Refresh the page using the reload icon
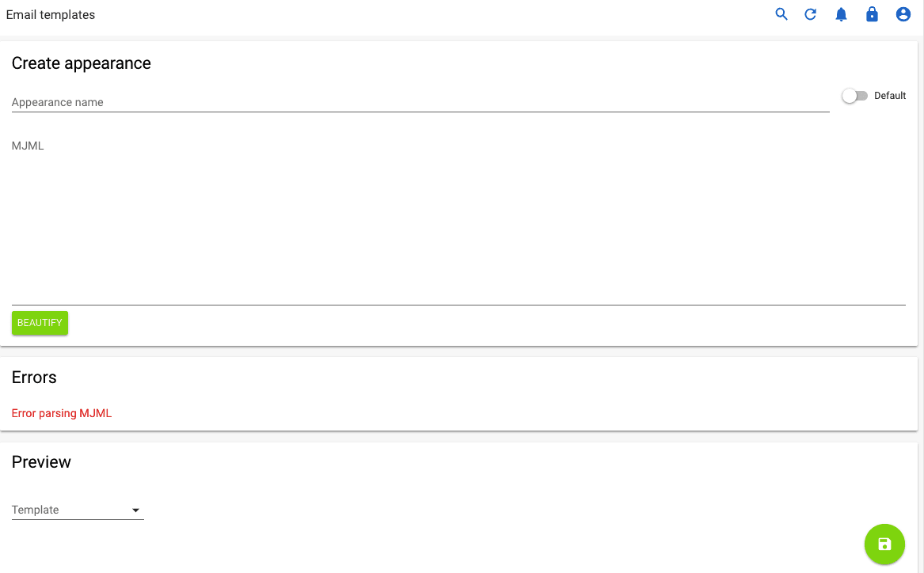Viewport: 924px width, 573px height. [x=810, y=14]
